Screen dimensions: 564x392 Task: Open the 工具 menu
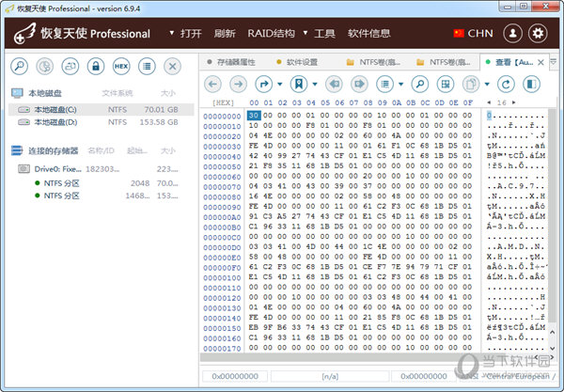tap(324, 34)
